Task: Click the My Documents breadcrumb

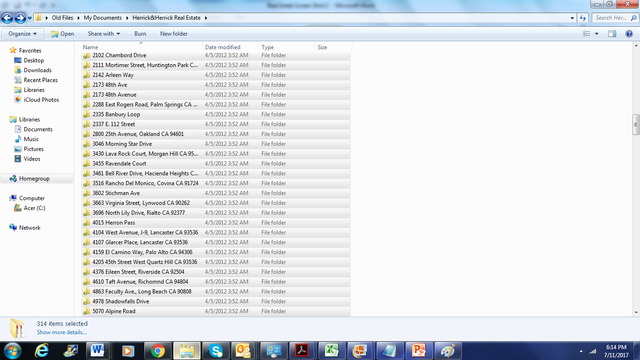Action: point(102,18)
